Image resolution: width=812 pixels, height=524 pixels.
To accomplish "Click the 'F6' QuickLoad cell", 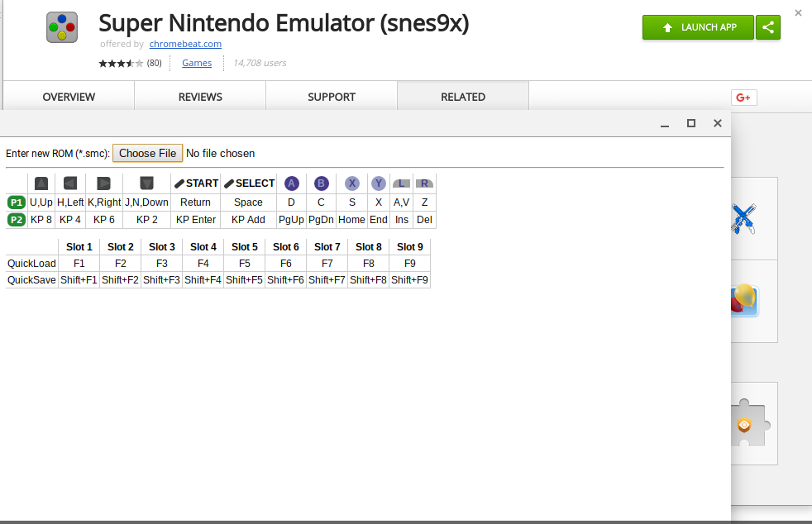I will pos(286,264).
